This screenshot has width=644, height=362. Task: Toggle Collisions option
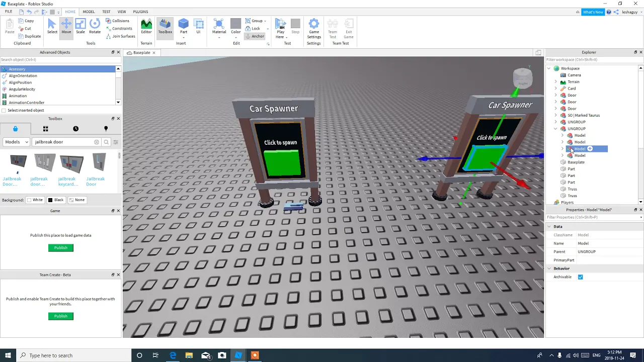pyautogui.click(x=117, y=21)
